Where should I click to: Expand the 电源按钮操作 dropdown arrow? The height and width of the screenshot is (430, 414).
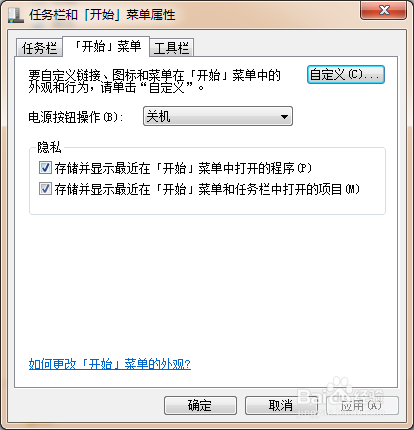point(284,117)
